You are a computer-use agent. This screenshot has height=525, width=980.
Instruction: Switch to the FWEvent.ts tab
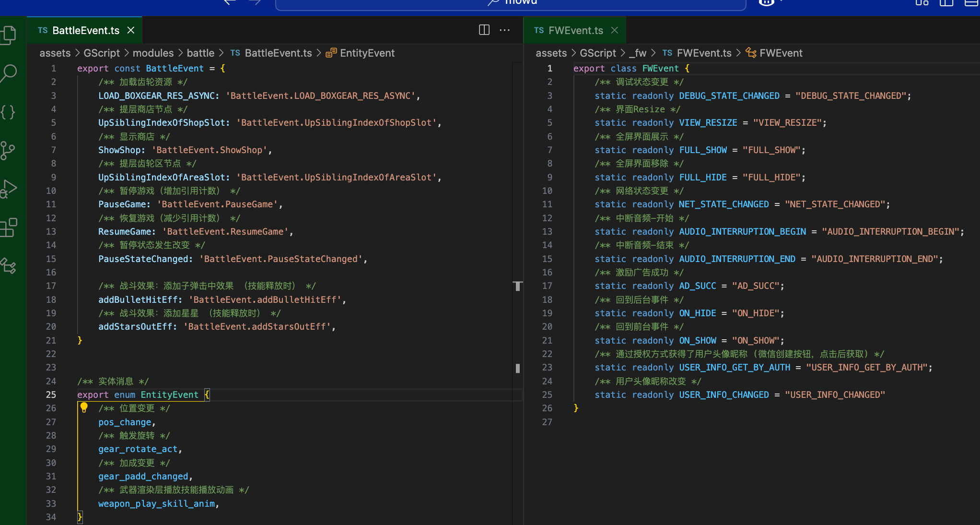[575, 31]
